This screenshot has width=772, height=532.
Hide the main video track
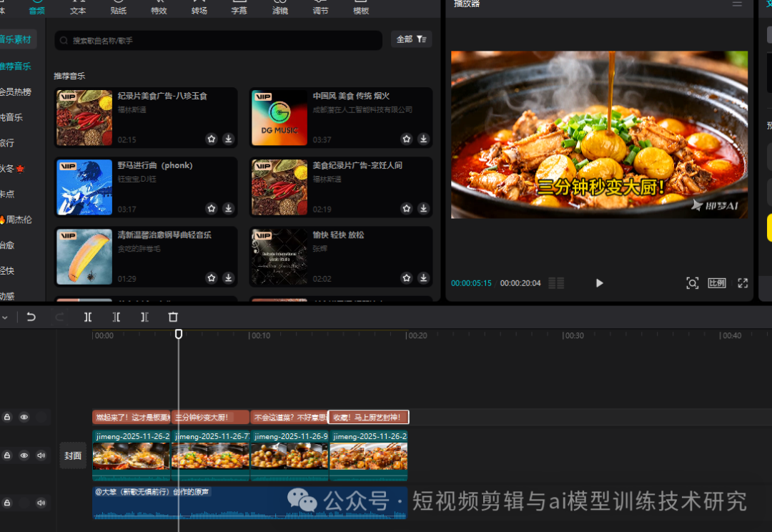(x=24, y=455)
